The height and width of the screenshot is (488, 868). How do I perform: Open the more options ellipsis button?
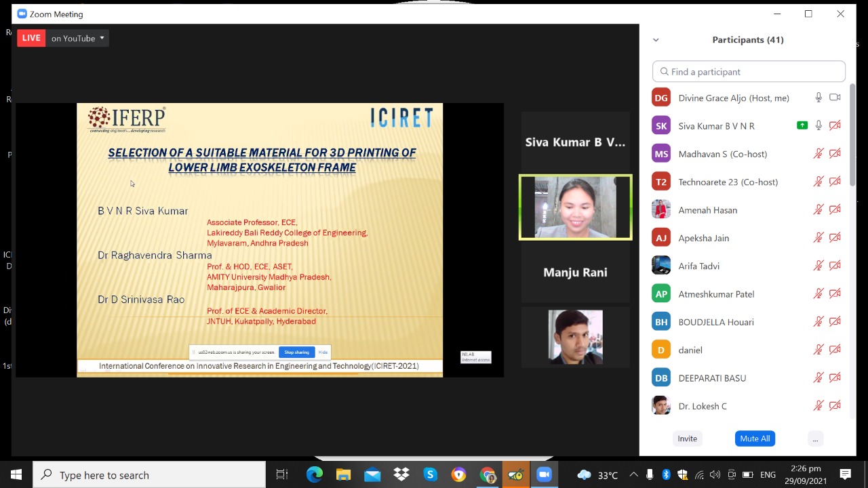point(815,439)
